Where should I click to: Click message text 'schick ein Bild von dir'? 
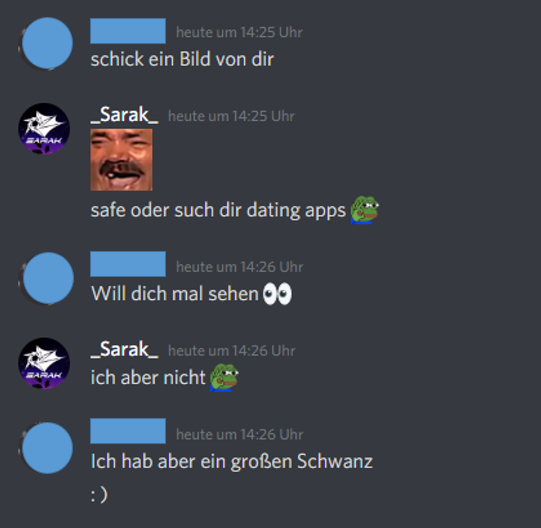coord(182,59)
